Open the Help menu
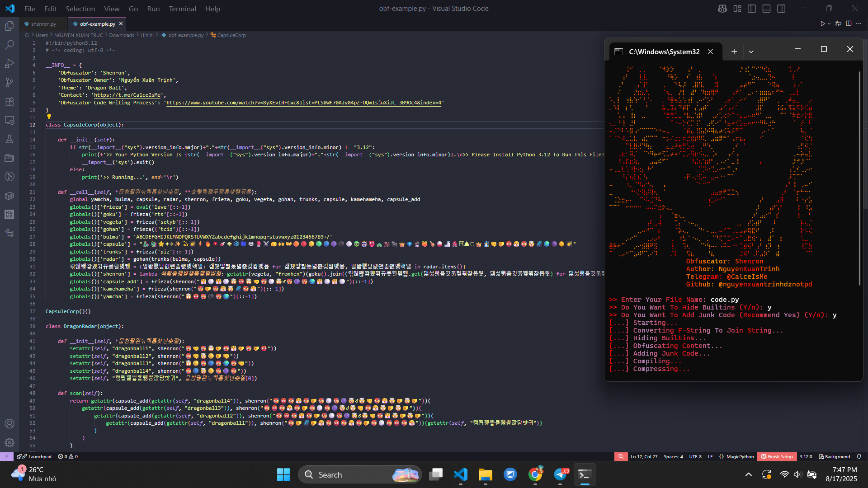868x488 pixels. (212, 9)
